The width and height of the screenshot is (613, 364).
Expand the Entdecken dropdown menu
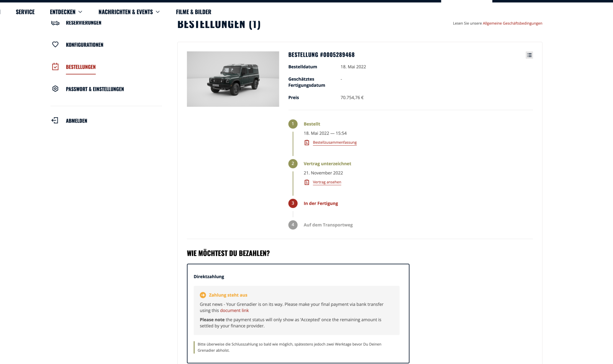pyautogui.click(x=66, y=12)
